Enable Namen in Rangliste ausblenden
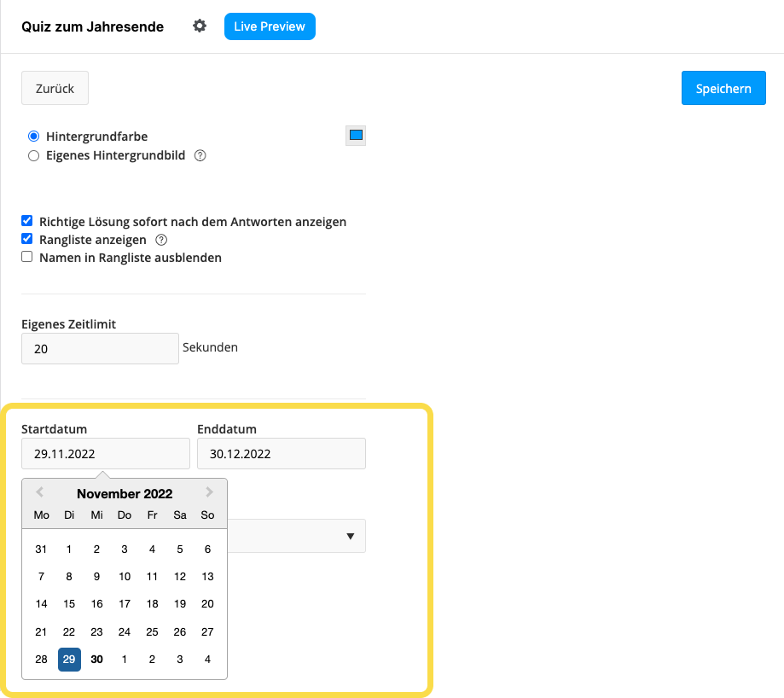 (27, 257)
